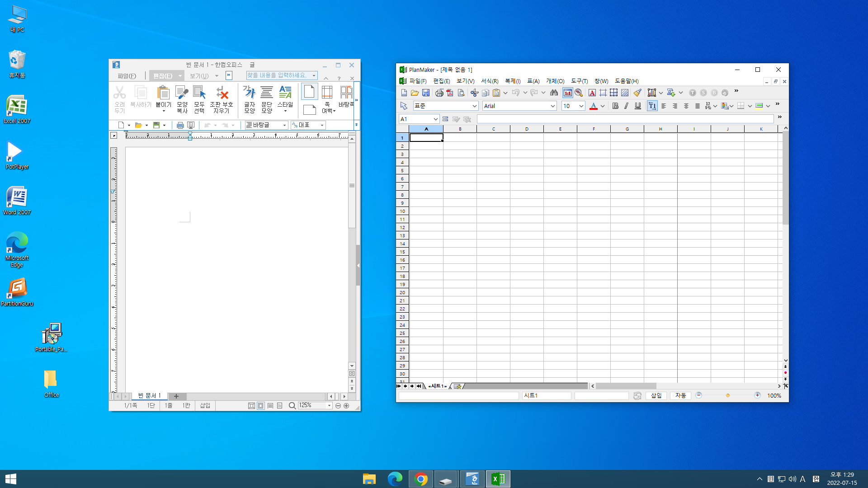868x488 pixels.
Task: Click the format painter brush icon
Action: 637,93
